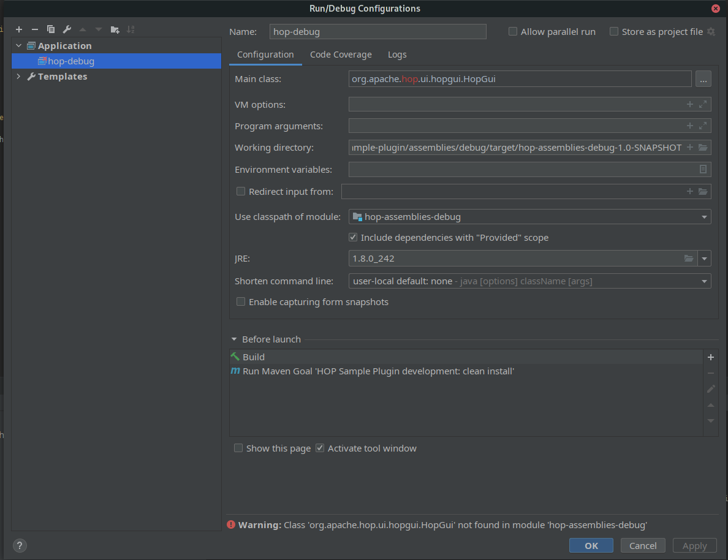The height and width of the screenshot is (560, 728).
Task: Browse for a different Main class
Action: [x=703, y=78]
